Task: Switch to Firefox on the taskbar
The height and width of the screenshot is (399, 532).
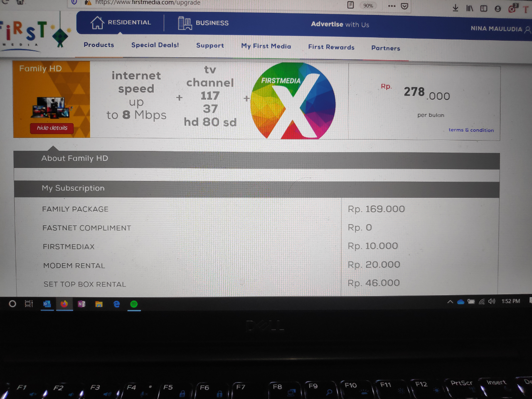Action: pos(64,304)
